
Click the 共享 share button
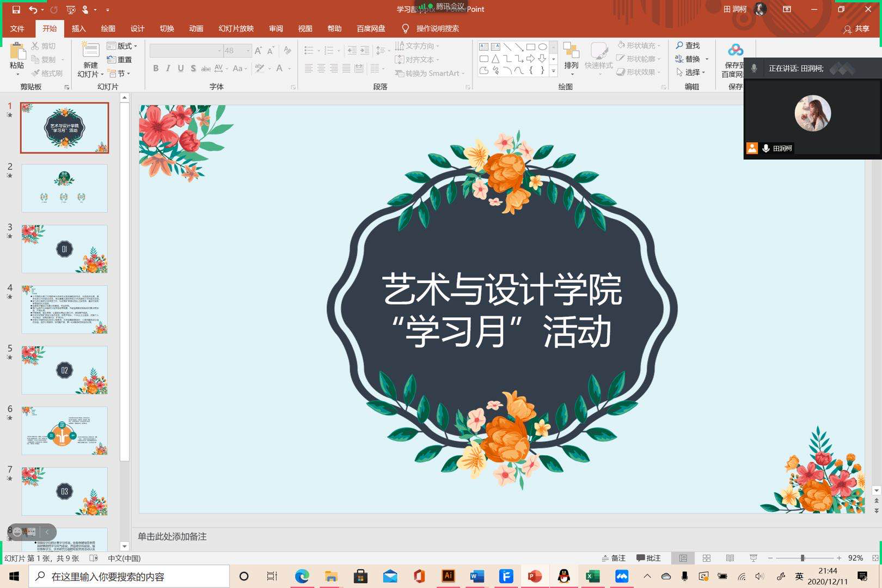856,28
